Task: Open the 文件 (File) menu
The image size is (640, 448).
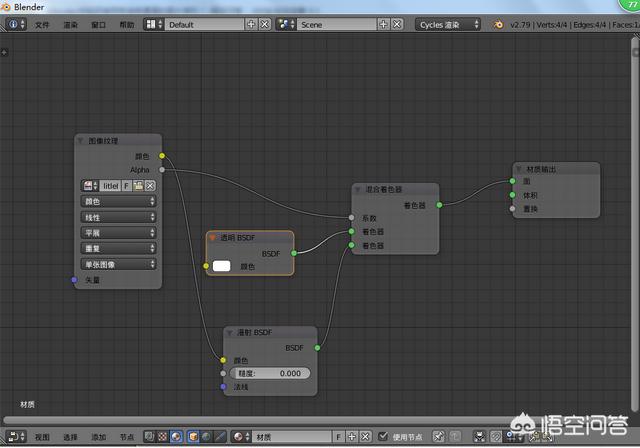Action: pos(42,25)
